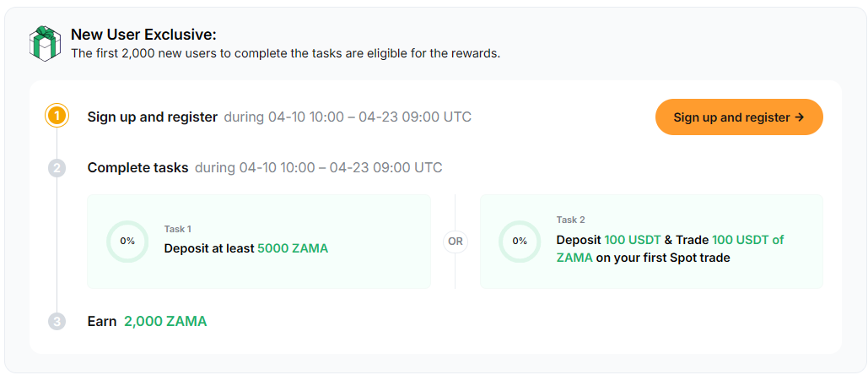Click the gray step 3 circle
The height and width of the screenshot is (375, 868).
57,321
